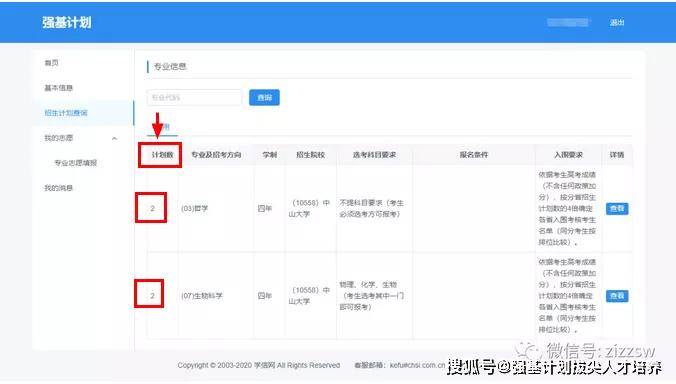Collapse the 我的志愿 chevron arrow
The image size is (676, 384).
[x=114, y=138]
